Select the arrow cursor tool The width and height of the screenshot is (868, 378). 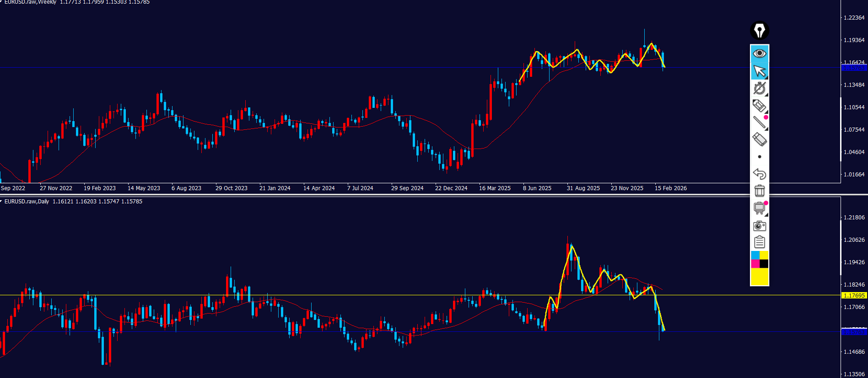(x=759, y=71)
